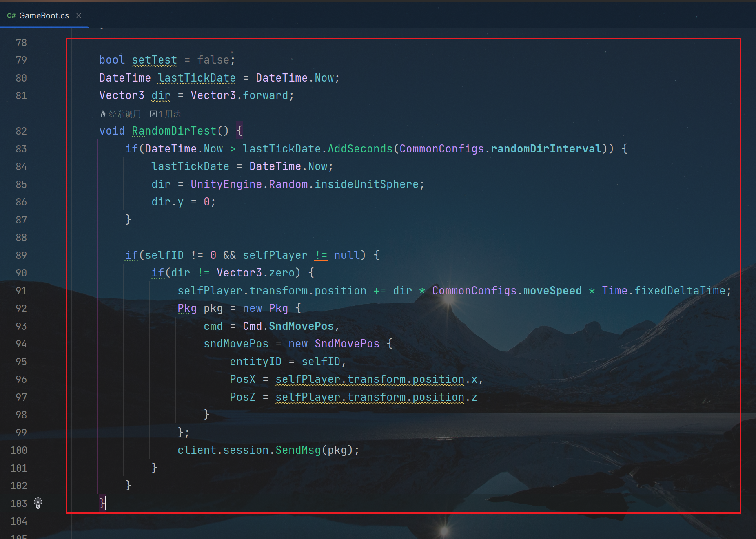
Task: Click gutter line number 104
Action: pos(19,521)
